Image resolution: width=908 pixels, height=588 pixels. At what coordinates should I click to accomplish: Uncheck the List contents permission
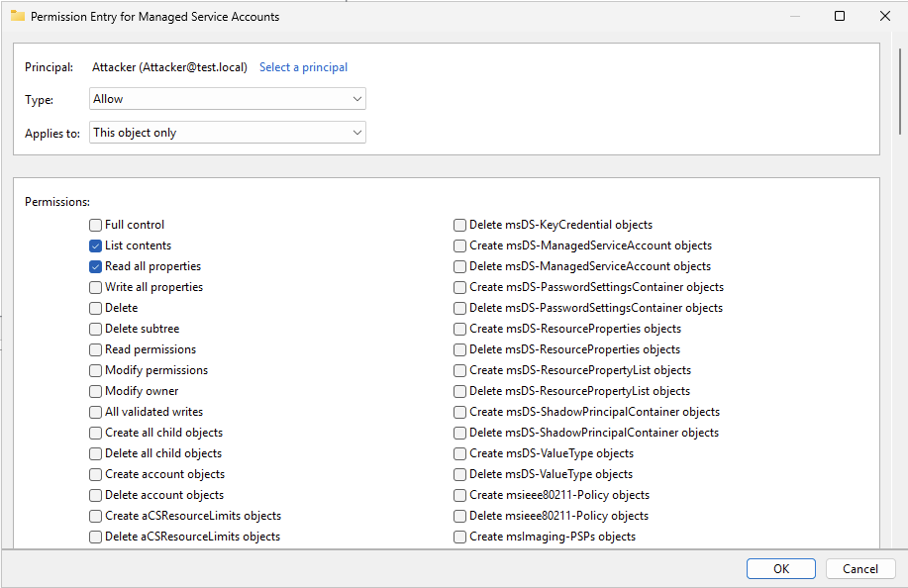click(x=95, y=245)
